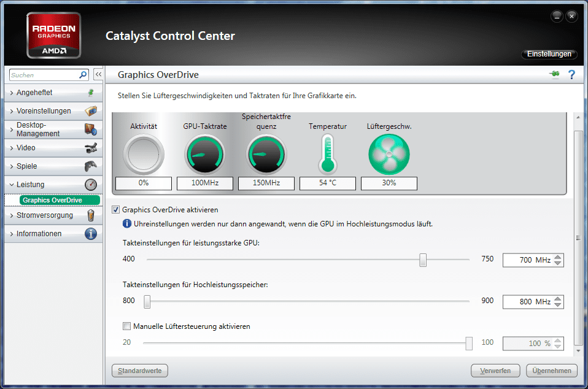Minimize the Catalyst Control Center window
Viewport: 588px width, 389px height.
coord(557,16)
